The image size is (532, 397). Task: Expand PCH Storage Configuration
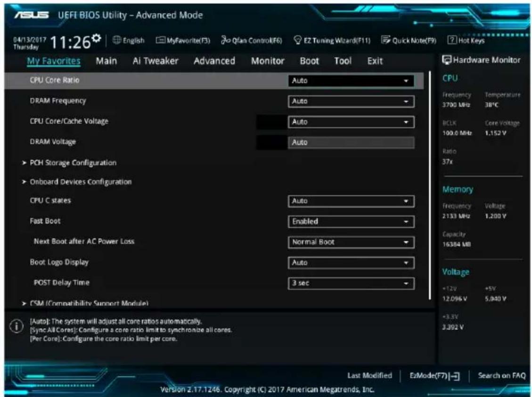point(73,163)
